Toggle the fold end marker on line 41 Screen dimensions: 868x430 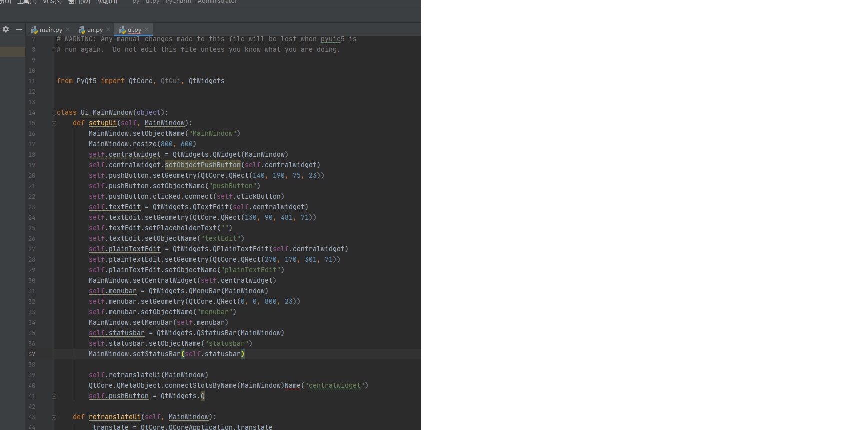(x=54, y=396)
